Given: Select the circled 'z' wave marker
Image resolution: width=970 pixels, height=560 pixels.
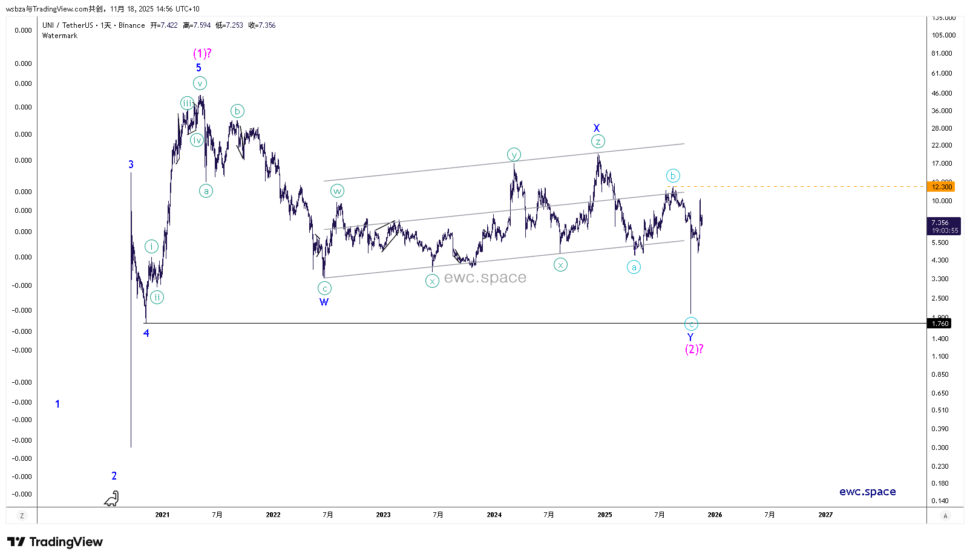Looking at the screenshot, I should pos(598,142).
